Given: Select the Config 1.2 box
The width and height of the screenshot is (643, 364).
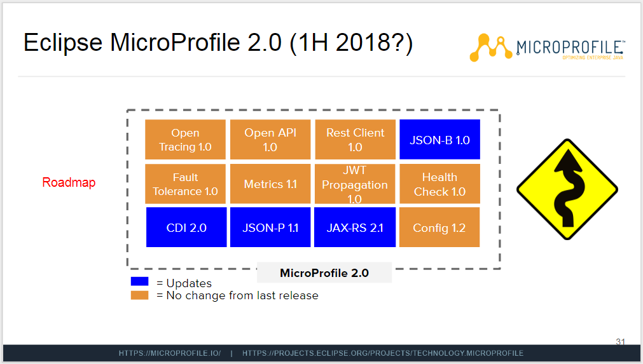Looking at the screenshot, I should [439, 227].
